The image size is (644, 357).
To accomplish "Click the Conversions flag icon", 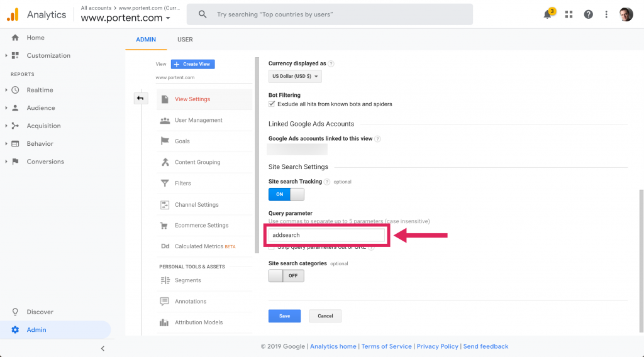I will pyautogui.click(x=15, y=162).
